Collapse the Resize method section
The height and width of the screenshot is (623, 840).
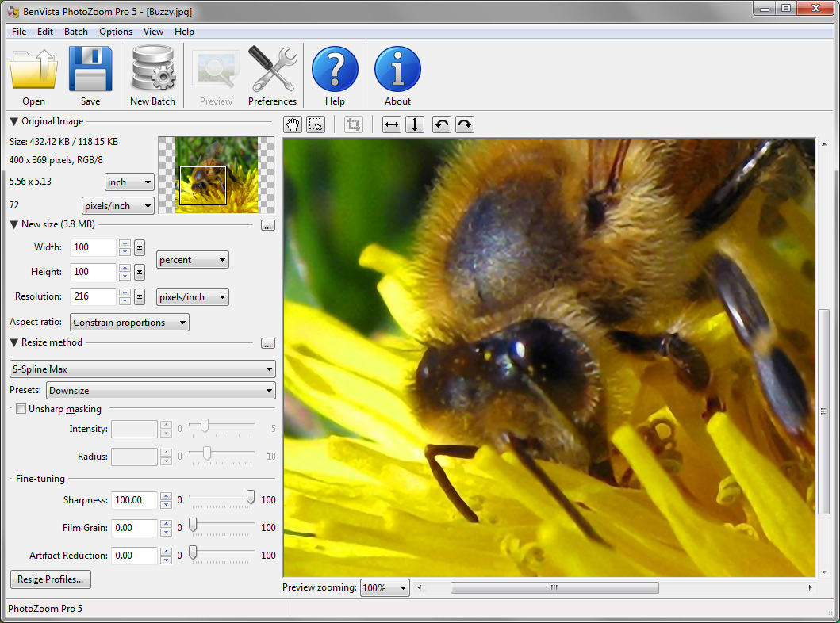pyautogui.click(x=14, y=342)
